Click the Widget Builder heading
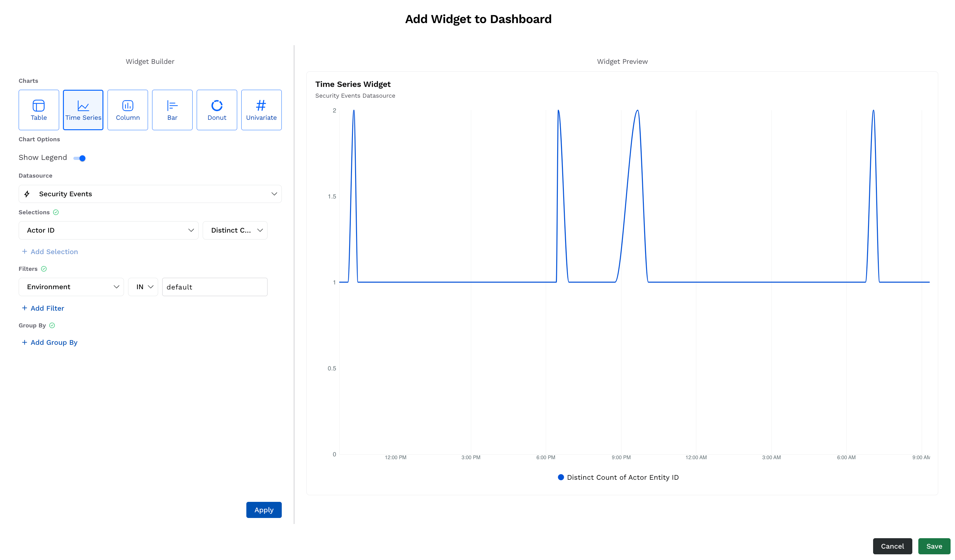Image resolution: width=955 pixels, height=560 pixels. pyautogui.click(x=150, y=61)
